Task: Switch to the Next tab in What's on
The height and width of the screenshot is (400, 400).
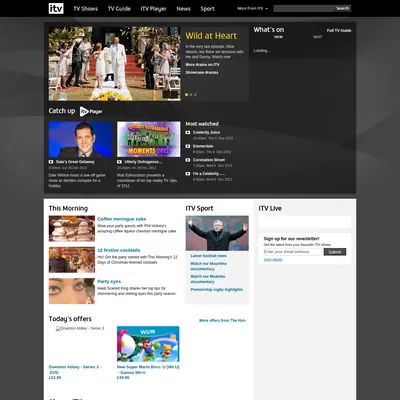Action: click(318, 37)
